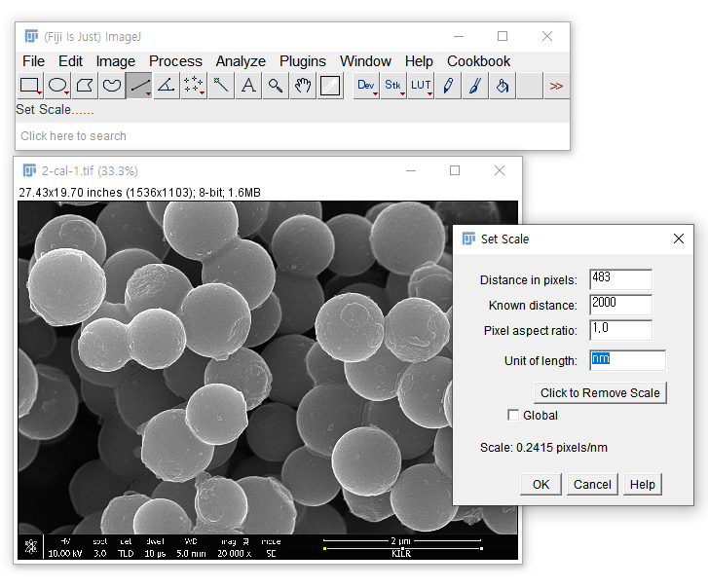The height and width of the screenshot is (588, 708).
Task: Select the Scrolling hand tool
Action: click(x=303, y=86)
